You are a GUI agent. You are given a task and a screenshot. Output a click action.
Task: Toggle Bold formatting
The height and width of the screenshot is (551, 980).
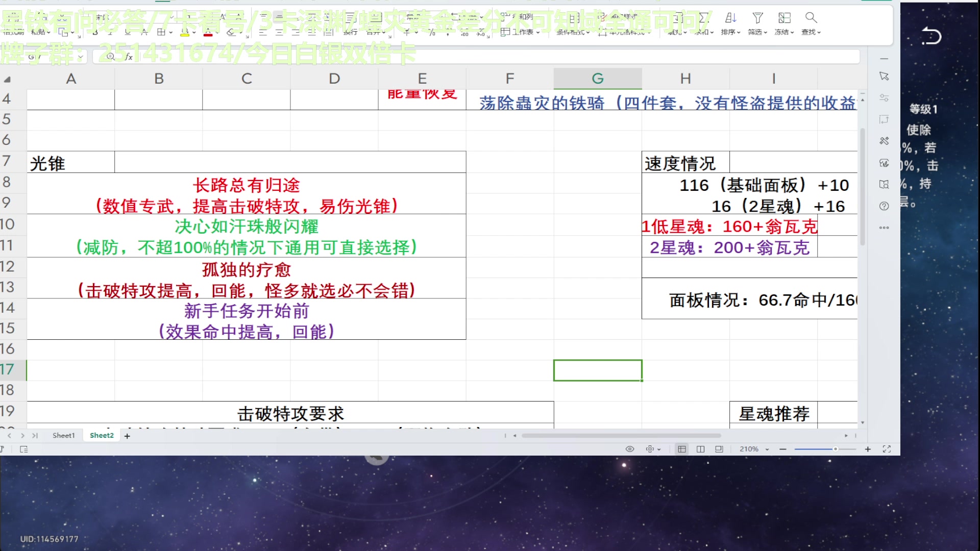click(95, 32)
